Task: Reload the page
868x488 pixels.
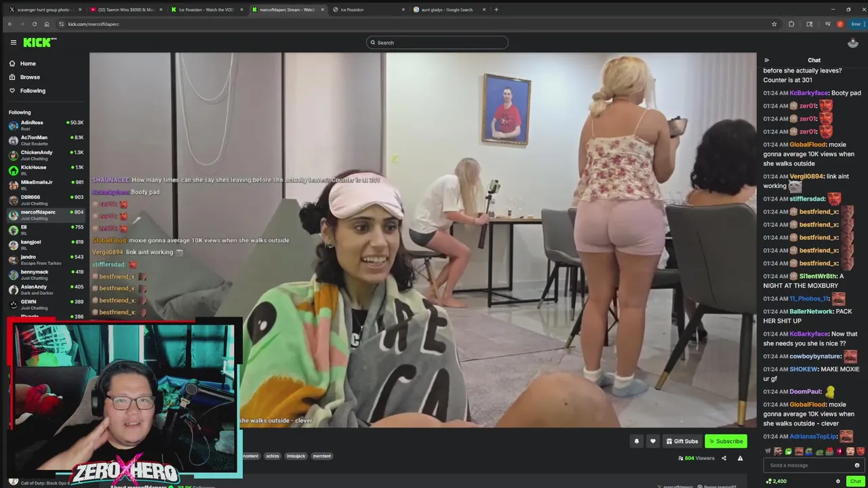Action: coord(35,24)
